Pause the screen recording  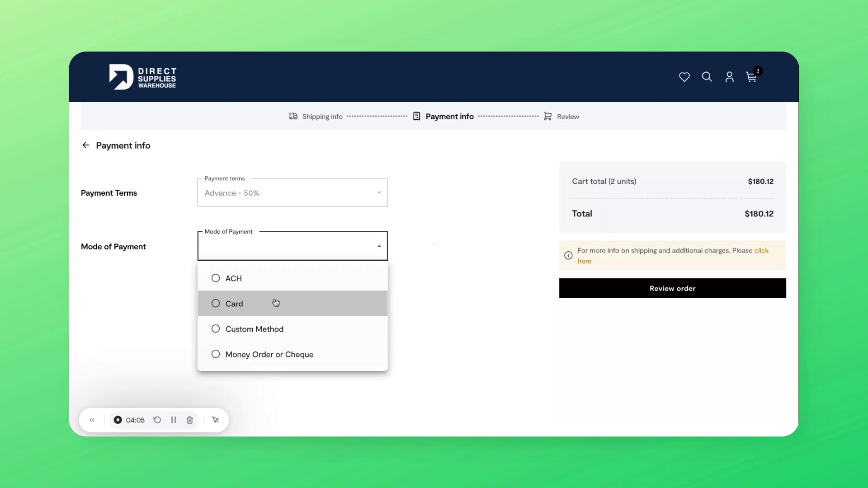coord(173,420)
